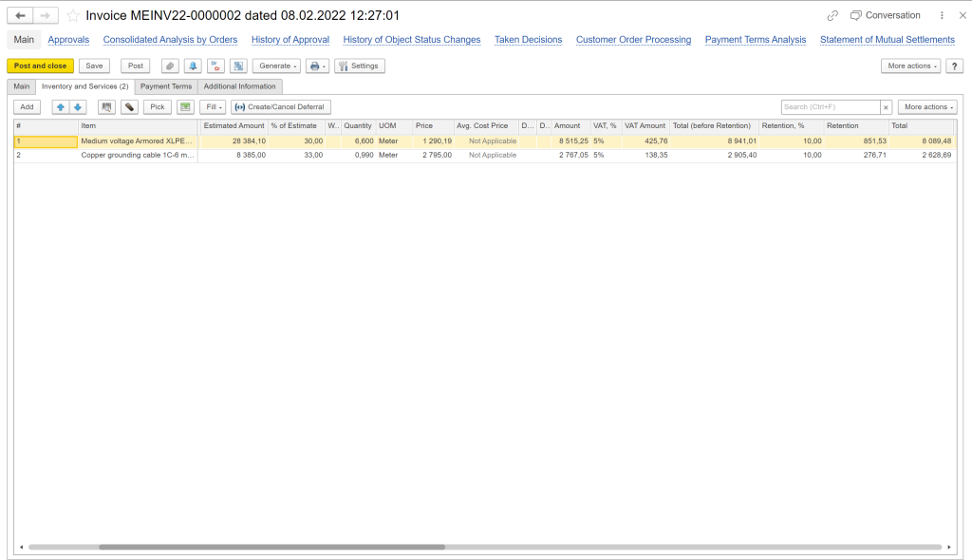
Task: Click the Total (before Retention) header
Action: [x=712, y=126]
